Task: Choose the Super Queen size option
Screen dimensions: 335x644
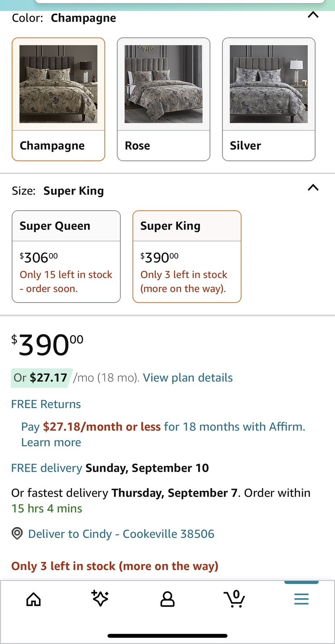Action: pyautogui.click(x=66, y=256)
